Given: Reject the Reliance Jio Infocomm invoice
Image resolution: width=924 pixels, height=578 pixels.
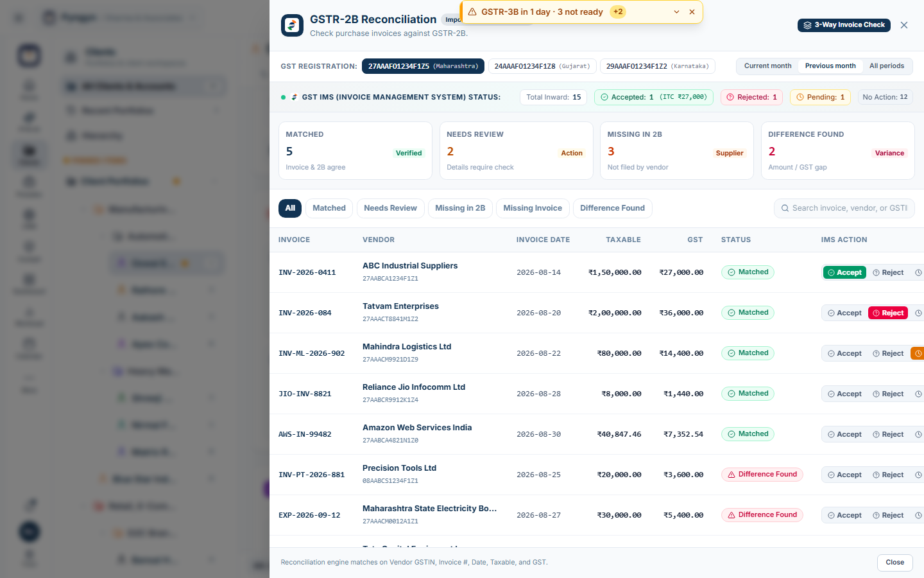Looking at the screenshot, I should pyautogui.click(x=888, y=394).
